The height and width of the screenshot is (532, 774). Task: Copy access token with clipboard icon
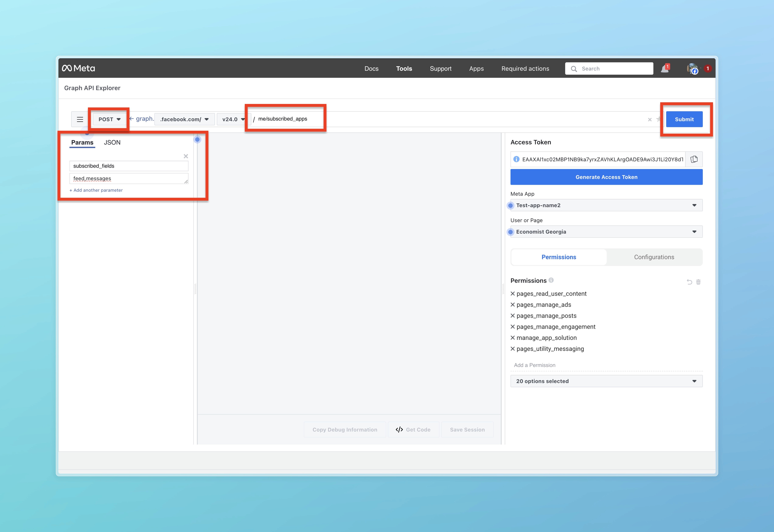click(x=694, y=159)
